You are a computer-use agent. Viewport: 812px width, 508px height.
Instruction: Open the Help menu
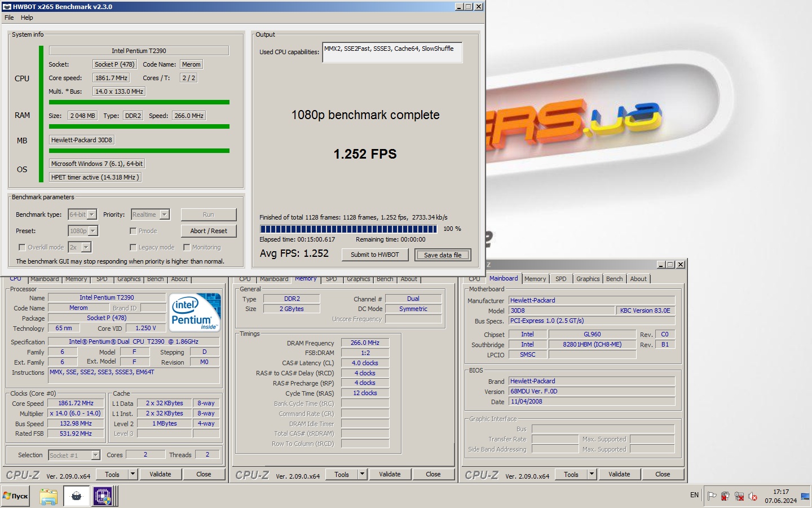(27, 17)
